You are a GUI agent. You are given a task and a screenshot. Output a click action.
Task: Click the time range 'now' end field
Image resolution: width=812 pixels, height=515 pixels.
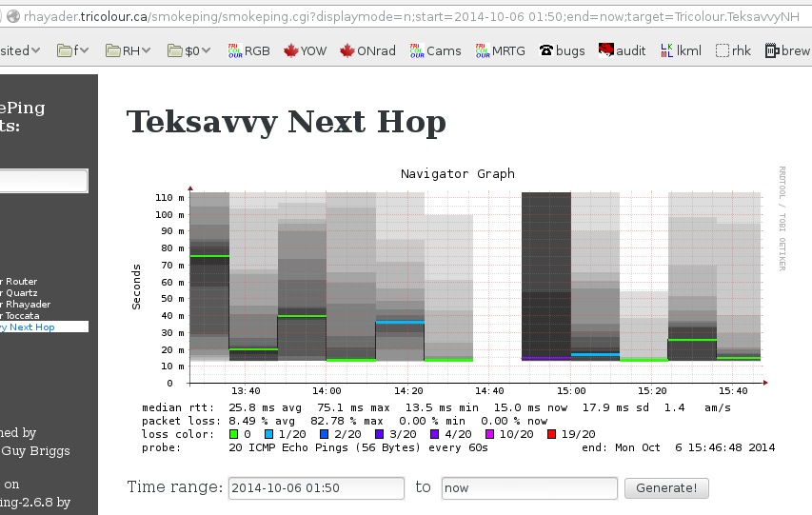(x=529, y=488)
